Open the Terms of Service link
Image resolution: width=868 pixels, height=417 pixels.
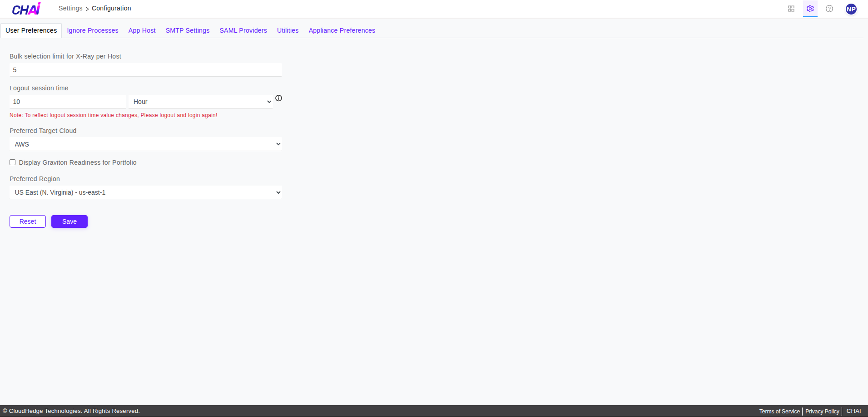pos(779,411)
